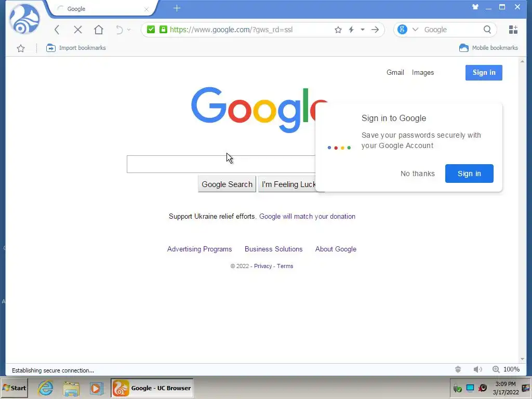Dismiss popup with No thanks
The width and height of the screenshot is (532, 399).
tap(417, 174)
